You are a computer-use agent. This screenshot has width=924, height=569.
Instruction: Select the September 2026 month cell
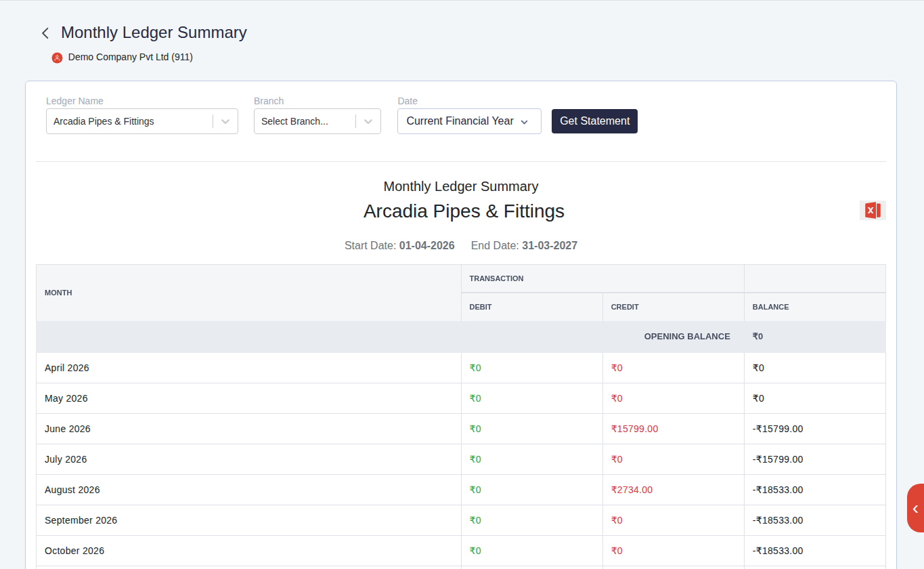248,520
